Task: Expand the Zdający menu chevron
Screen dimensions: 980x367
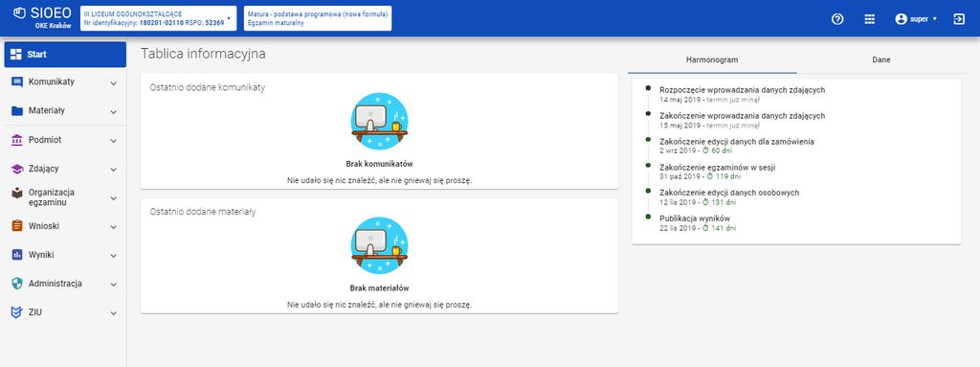Action: (113, 170)
